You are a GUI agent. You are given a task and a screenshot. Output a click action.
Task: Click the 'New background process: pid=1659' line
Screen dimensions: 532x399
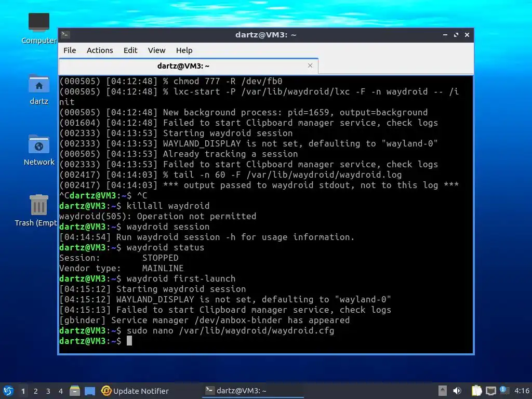click(243, 112)
